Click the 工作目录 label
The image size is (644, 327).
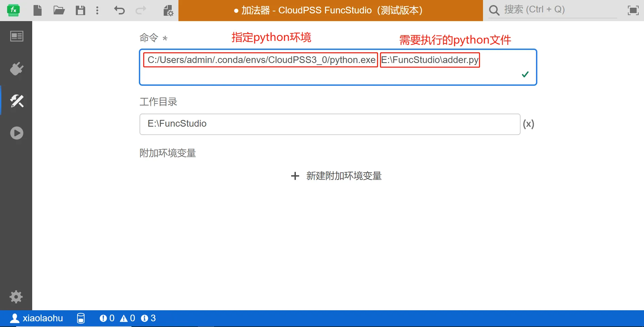coord(158,102)
